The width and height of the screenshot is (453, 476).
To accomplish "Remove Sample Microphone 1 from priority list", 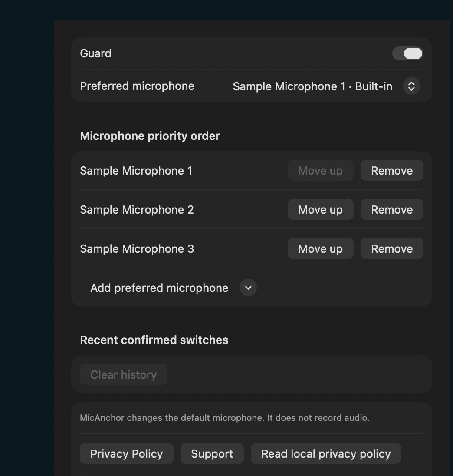I will point(392,171).
